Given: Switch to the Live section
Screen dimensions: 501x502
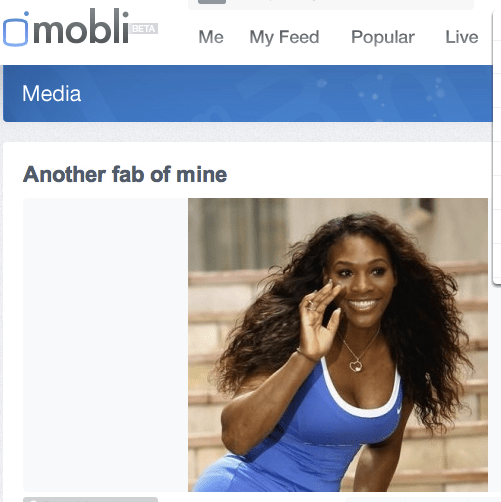Looking at the screenshot, I should point(462,37).
